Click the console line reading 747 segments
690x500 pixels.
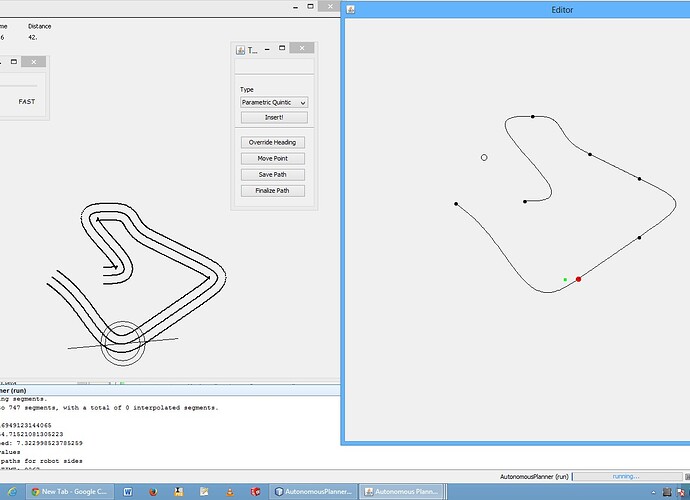click(x=109, y=408)
